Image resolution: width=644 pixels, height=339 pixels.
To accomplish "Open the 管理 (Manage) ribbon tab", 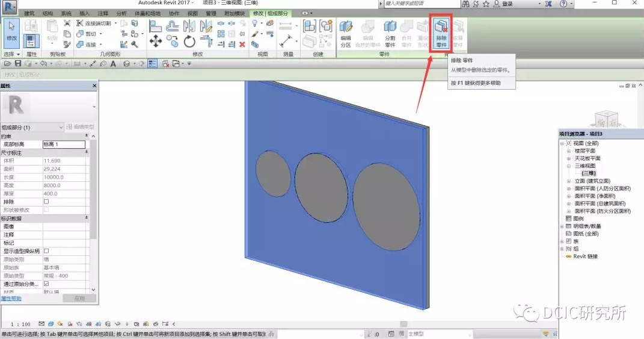I will coord(211,14).
